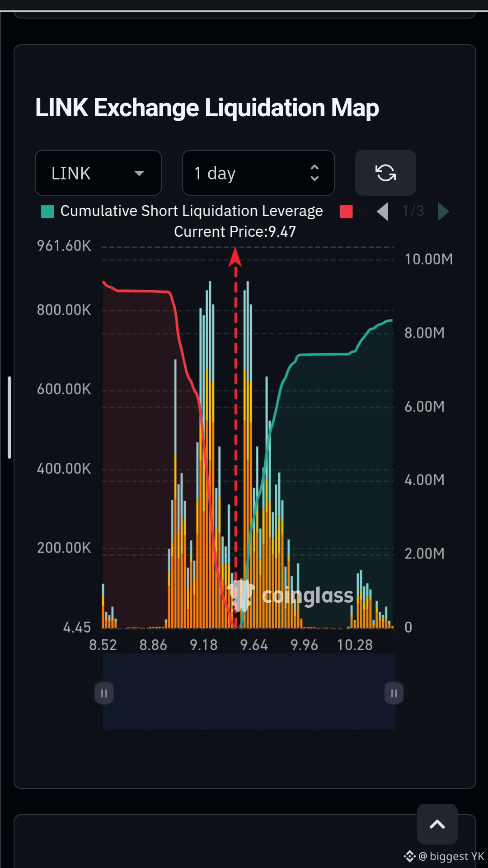Click the left axis value 600.00K

64,389
